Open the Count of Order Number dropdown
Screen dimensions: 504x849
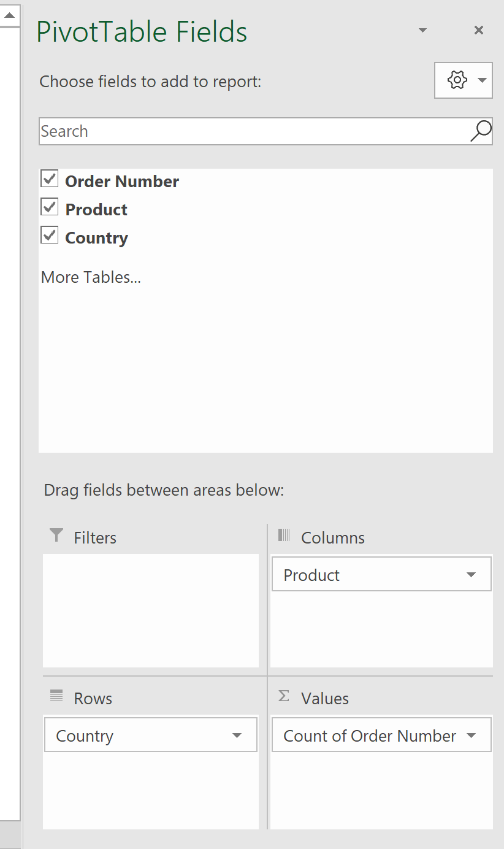pyautogui.click(x=471, y=734)
